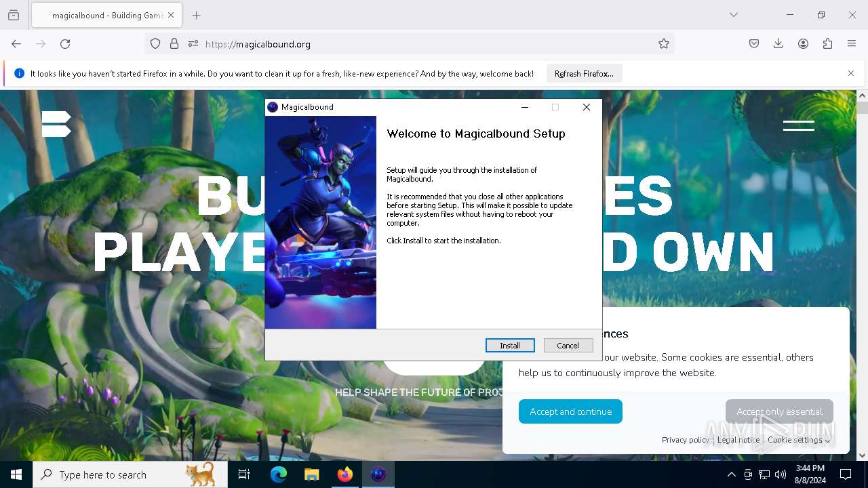Open the network status tray icon

pyautogui.click(x=764, y=474)
